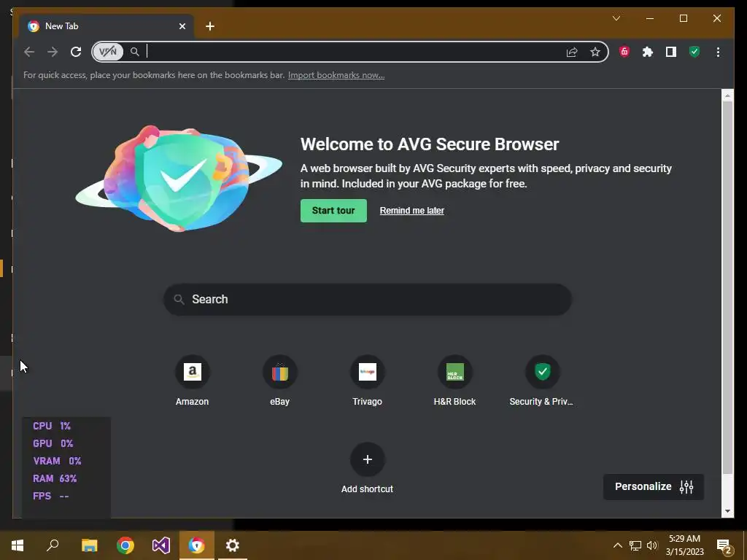Image resolution: width=747 pixels, height=560 pixels.
Task: Click Remind me later link
Action: [411, 211]
